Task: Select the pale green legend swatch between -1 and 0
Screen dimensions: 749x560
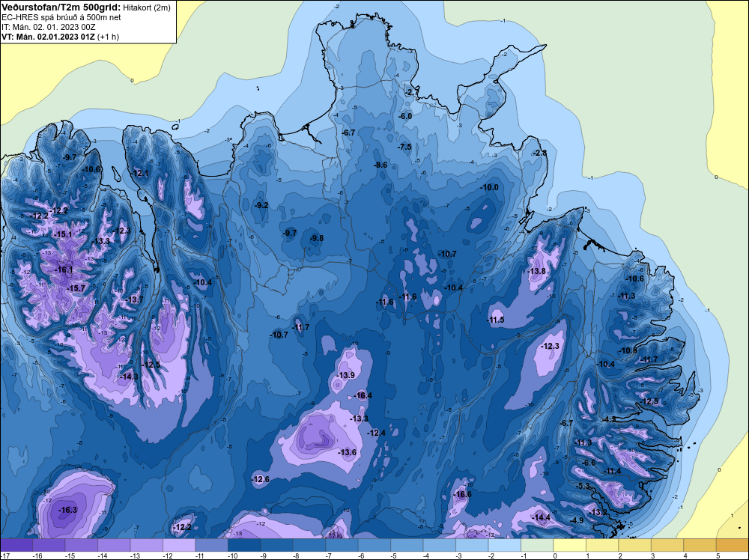Action: (537, 545)
